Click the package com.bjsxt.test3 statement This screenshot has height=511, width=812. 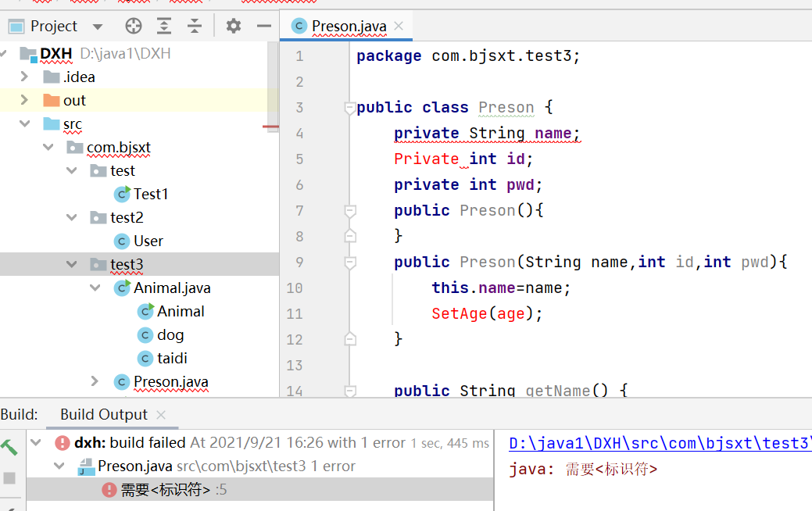coord(468,56)
